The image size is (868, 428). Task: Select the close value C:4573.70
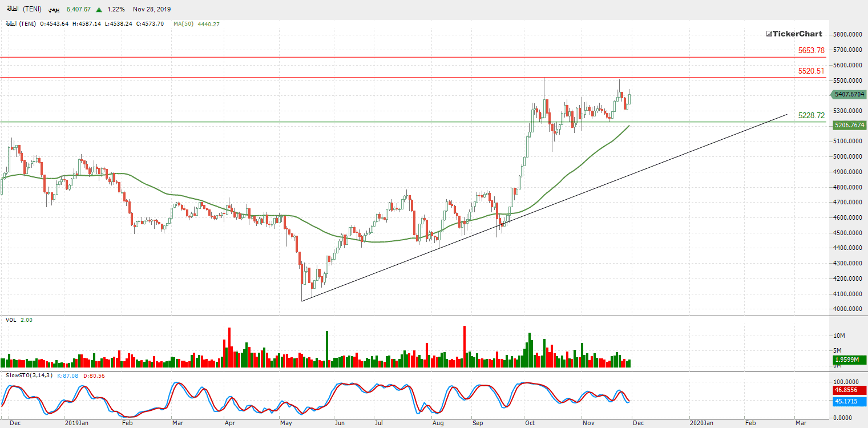[x=150, y=24]
